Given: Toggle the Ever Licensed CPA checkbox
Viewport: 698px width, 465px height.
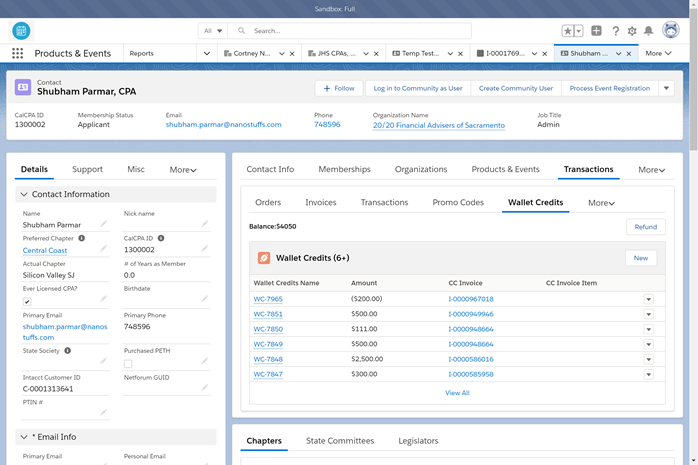Looking at the screenshot, I should [x=27, y=301].
